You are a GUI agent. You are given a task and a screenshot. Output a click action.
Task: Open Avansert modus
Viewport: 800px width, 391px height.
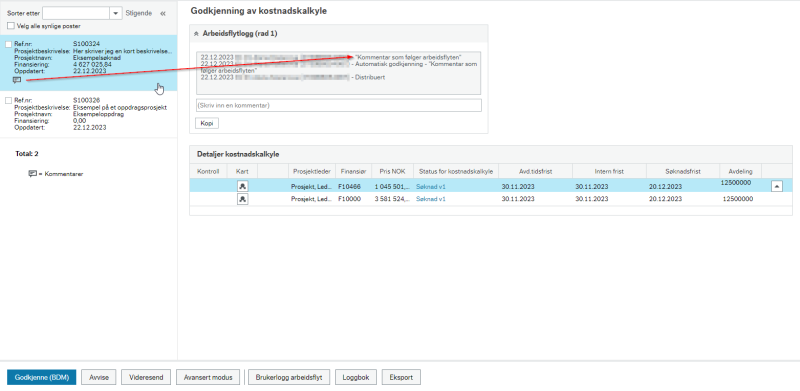tap(208, 377)
